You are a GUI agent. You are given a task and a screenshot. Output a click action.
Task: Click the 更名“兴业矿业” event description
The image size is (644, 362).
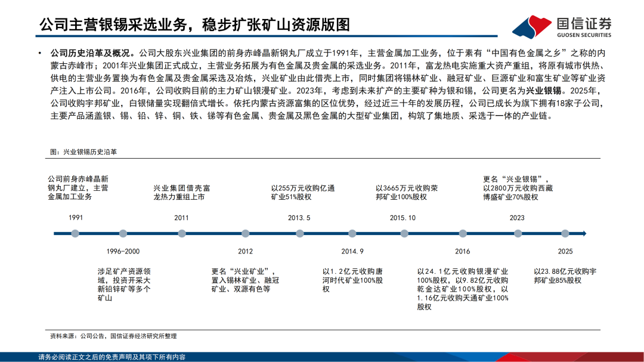245,280
